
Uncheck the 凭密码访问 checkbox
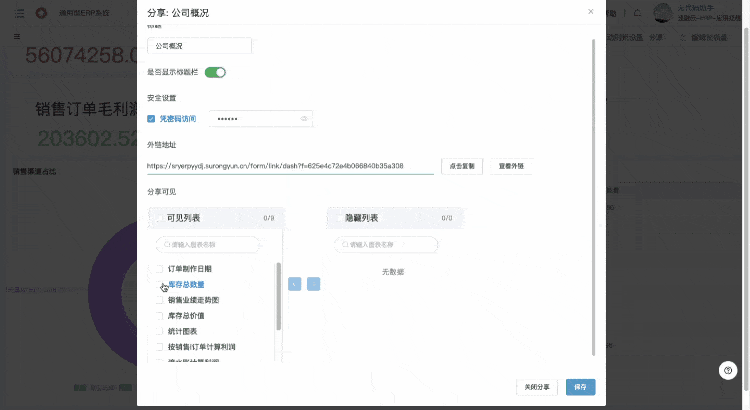[x=151, y=119]
